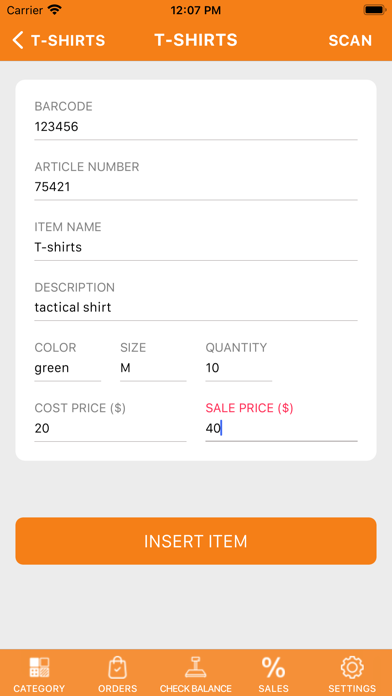
Task: Open the Sales percent icon
Action: click(x=273, y=667)
